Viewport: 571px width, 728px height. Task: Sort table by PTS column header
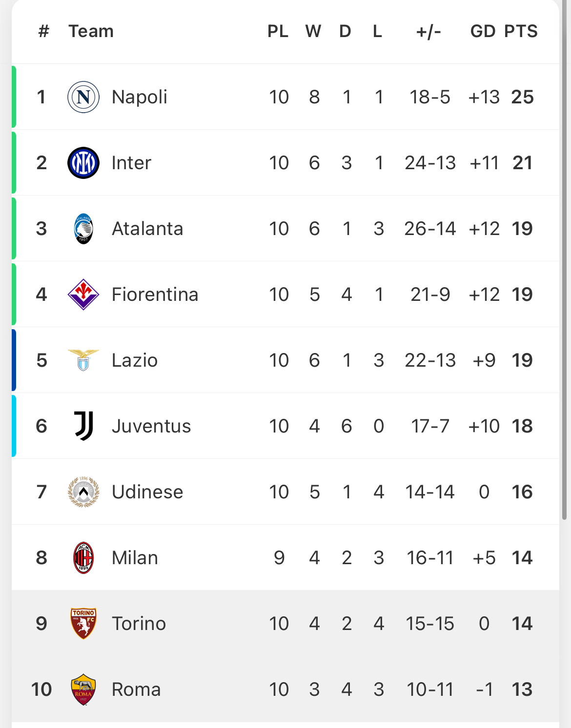tap(521, 31)
